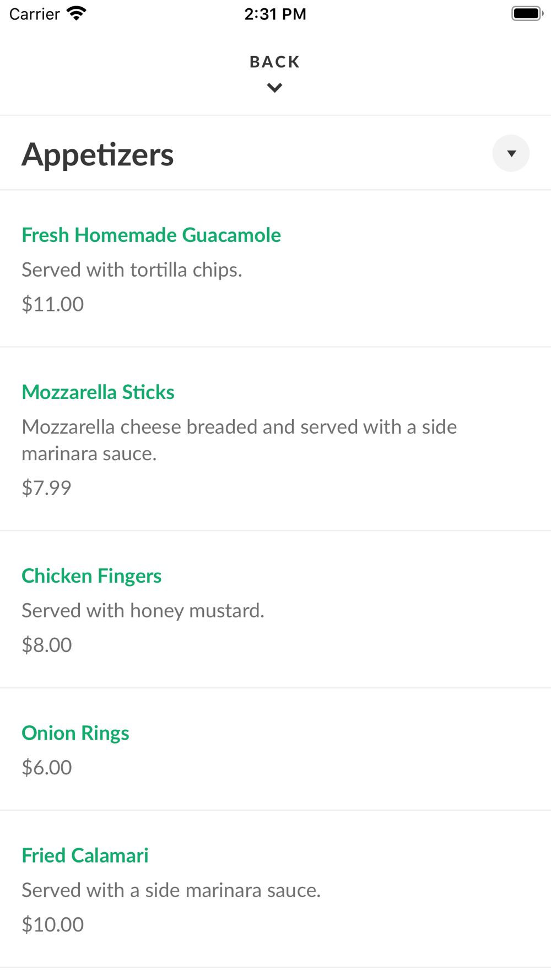
Task: Tap "Served with honey mustard" description
Action: 143,611
